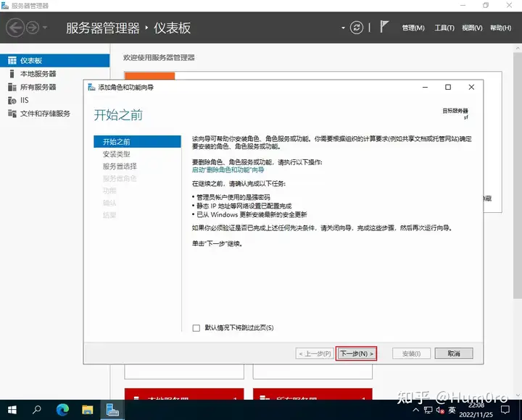
Task: Click the Server Manager taskbar icon
Action: tap(112, 410)
